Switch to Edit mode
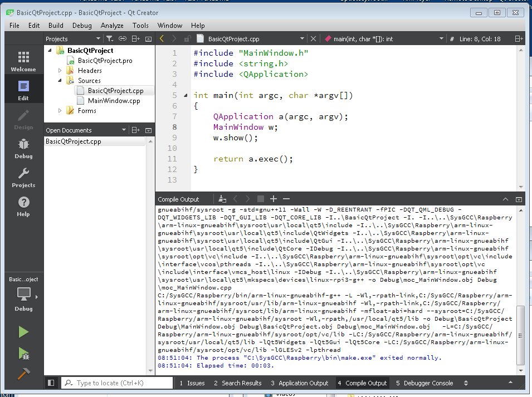 click(x=23, y=90)
